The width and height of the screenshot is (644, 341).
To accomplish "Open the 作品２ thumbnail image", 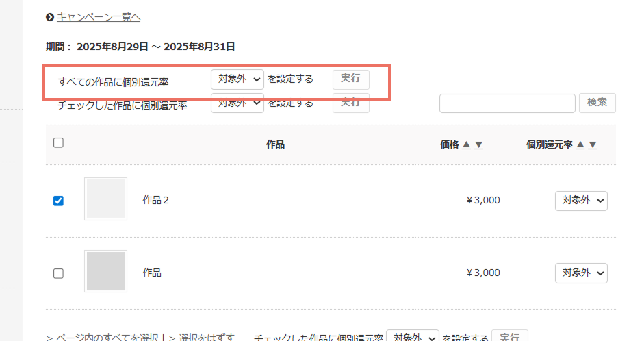I will point(105,199).
